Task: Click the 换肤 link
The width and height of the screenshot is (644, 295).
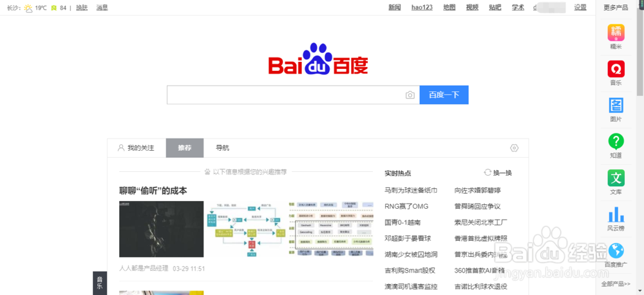Action: (x=82, y=7)
